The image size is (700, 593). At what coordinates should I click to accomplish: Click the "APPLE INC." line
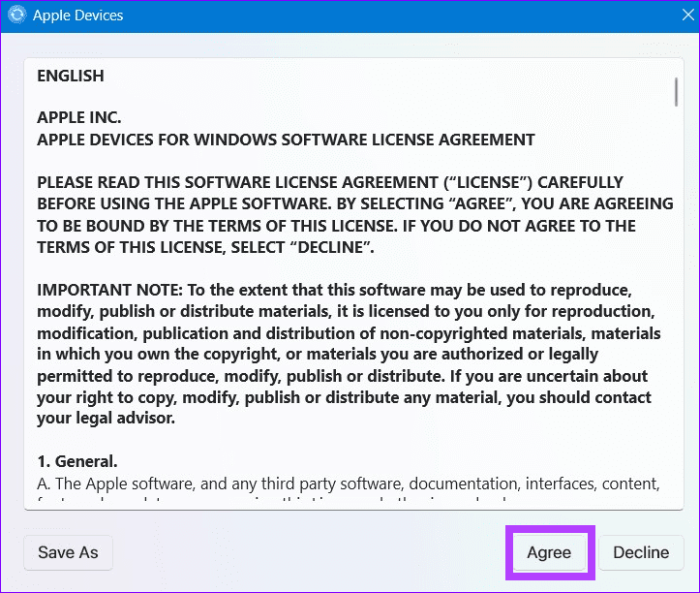(x=78, y=118)
